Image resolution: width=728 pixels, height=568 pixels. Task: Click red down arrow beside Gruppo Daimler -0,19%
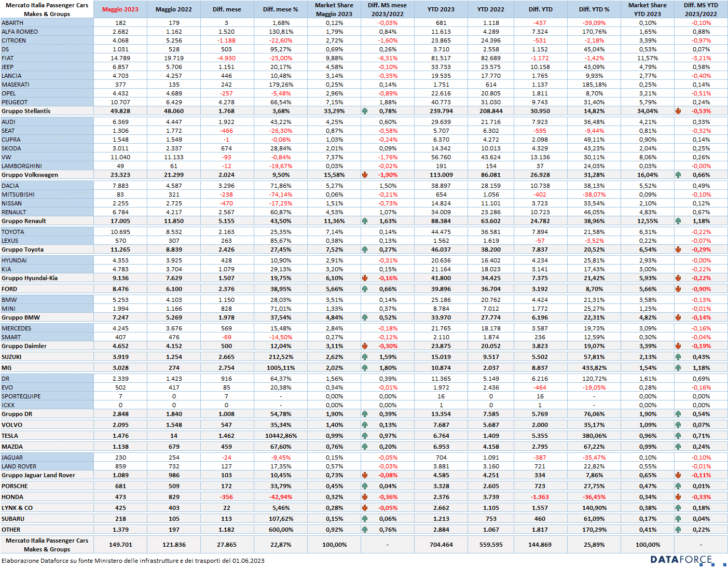tap(678, 346)
